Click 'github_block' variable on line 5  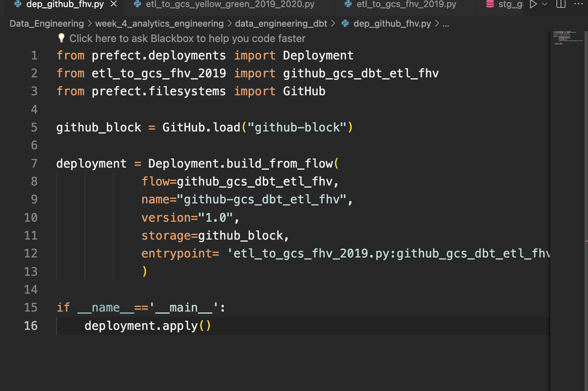pos(99,127)
